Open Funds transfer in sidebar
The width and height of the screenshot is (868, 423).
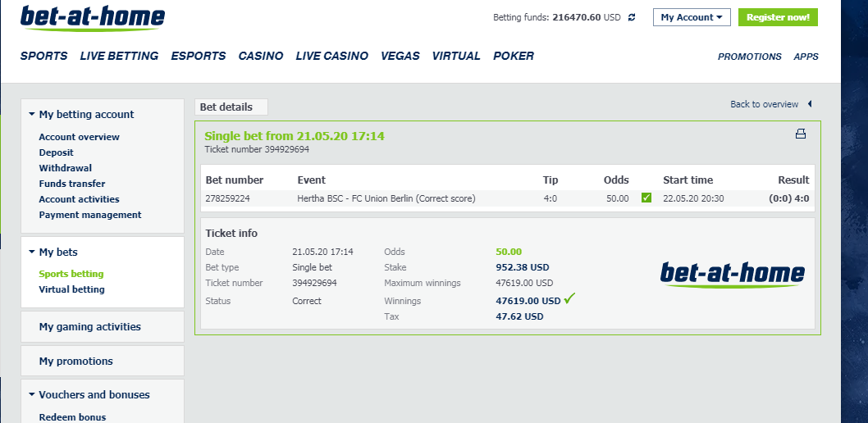tap(72, 184)
